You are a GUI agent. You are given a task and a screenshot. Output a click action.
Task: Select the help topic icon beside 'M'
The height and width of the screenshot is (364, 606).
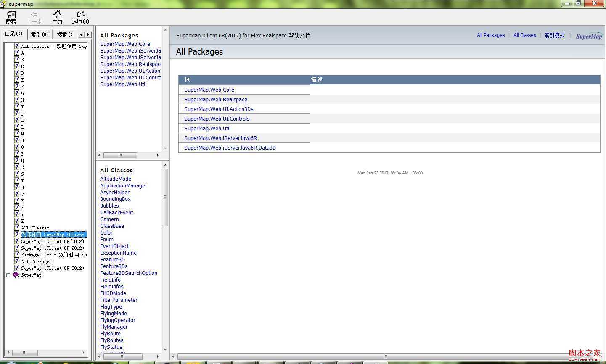pos(17,134)
